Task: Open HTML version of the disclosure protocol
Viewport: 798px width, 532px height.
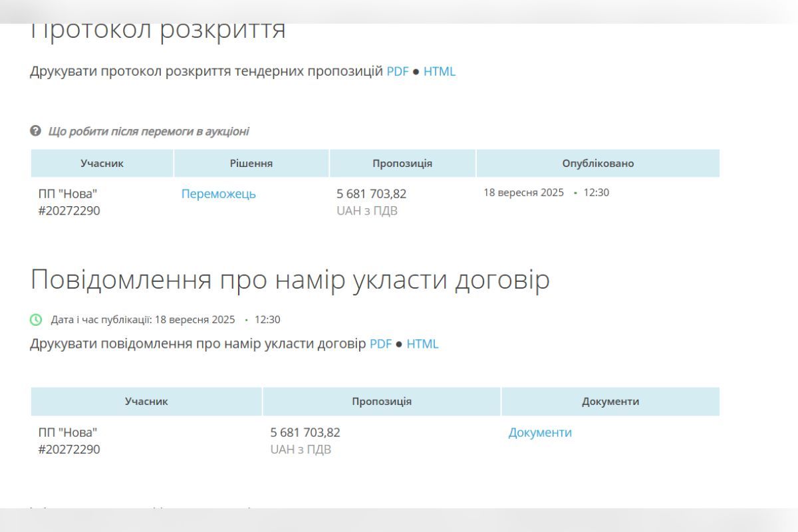Action: tap(440, 71)
